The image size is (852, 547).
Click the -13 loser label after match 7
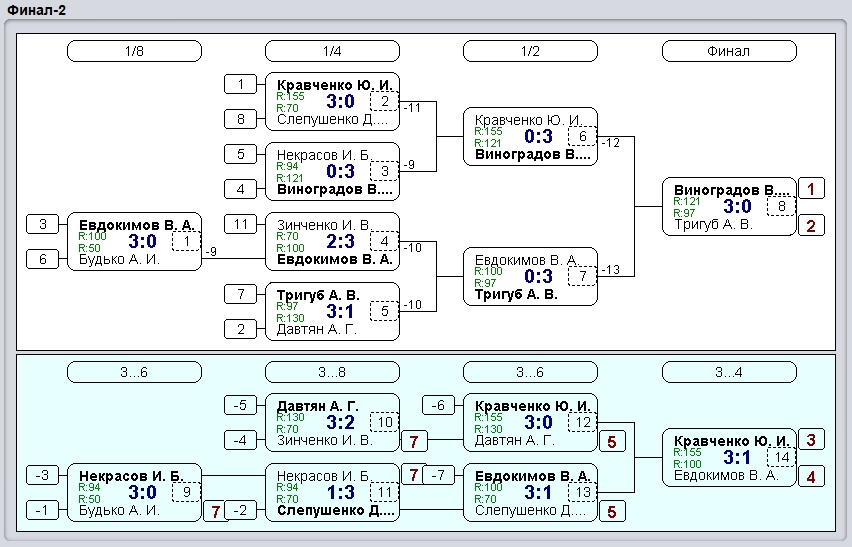[x=611, y=270]
